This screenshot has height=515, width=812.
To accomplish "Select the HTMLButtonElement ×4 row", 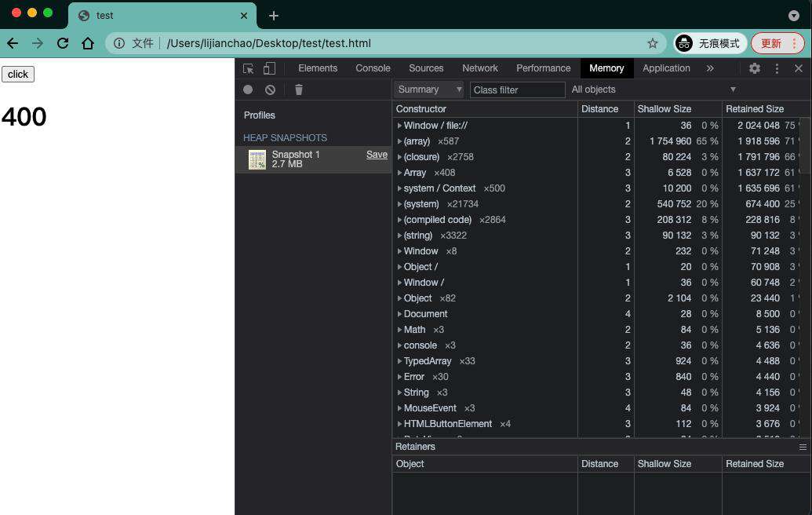I will 598,424.
